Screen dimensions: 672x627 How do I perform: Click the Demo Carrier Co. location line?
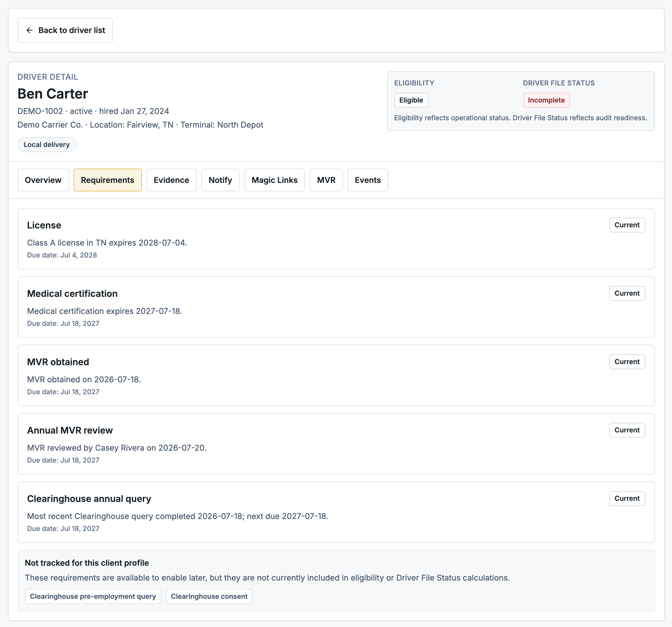140,125
